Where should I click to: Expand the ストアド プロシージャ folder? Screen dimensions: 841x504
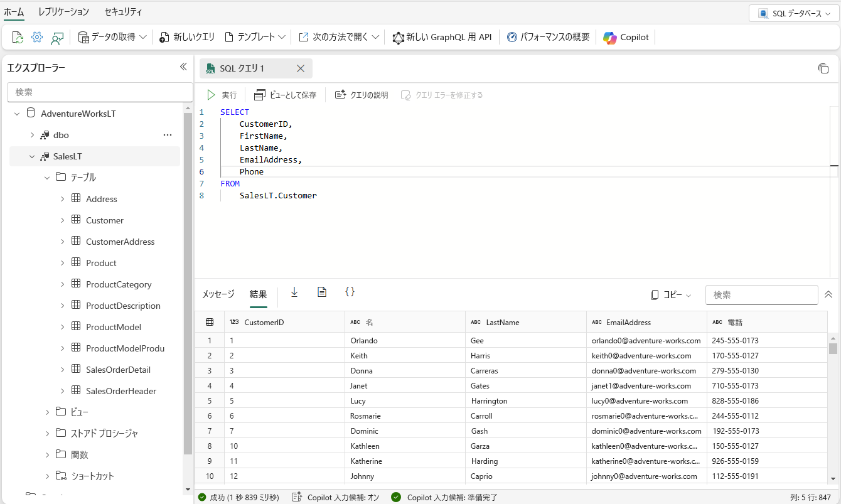click(x=47, y=433)
